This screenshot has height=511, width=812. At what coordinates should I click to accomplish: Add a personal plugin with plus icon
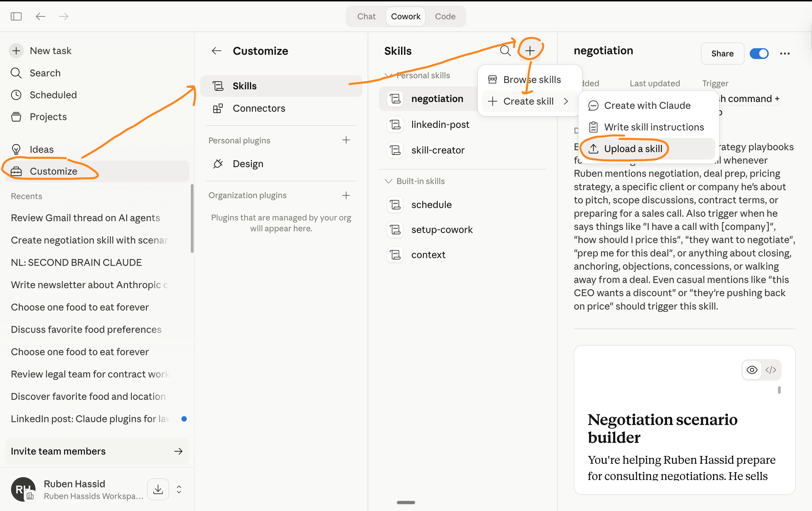(x=346, y=140)
